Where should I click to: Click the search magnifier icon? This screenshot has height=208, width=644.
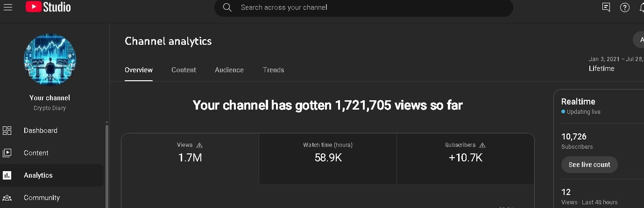[227, 7]
